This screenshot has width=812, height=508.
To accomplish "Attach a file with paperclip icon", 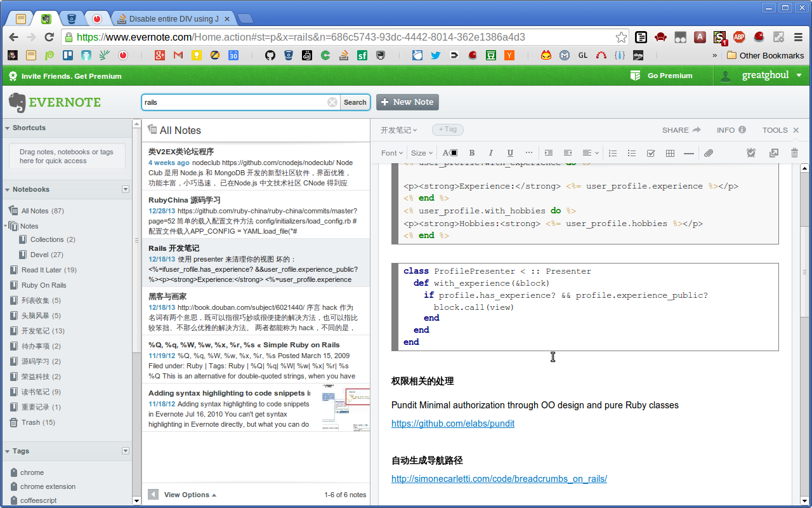I will tap(709, 153).
